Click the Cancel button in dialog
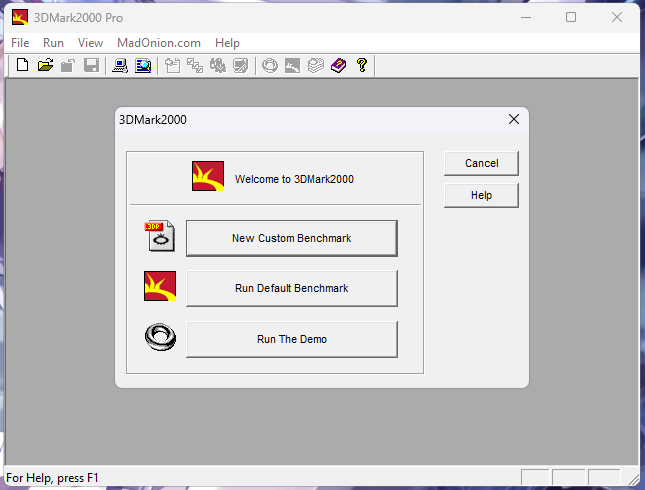This screenshot has width=645, height=490. [481, 163]
